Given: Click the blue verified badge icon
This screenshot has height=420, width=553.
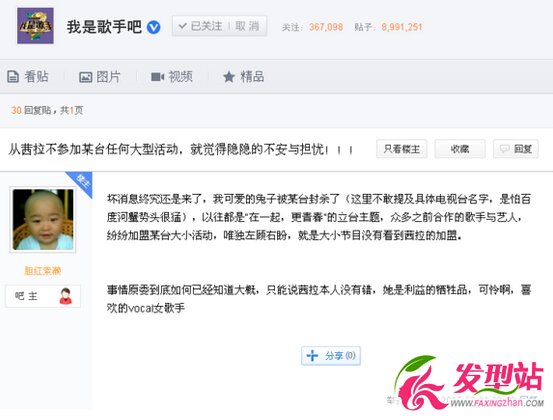Looking at the screenshot, I should point(153,27).
